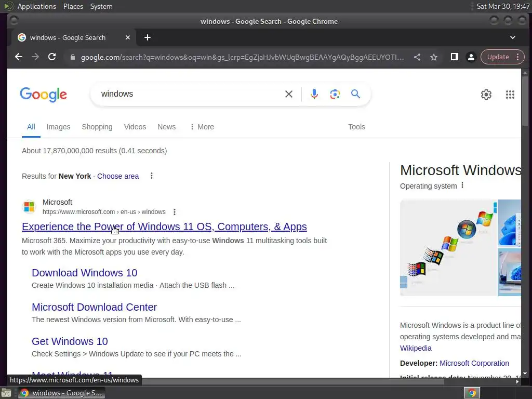Open location results options menu

click(x=152, y=176)
